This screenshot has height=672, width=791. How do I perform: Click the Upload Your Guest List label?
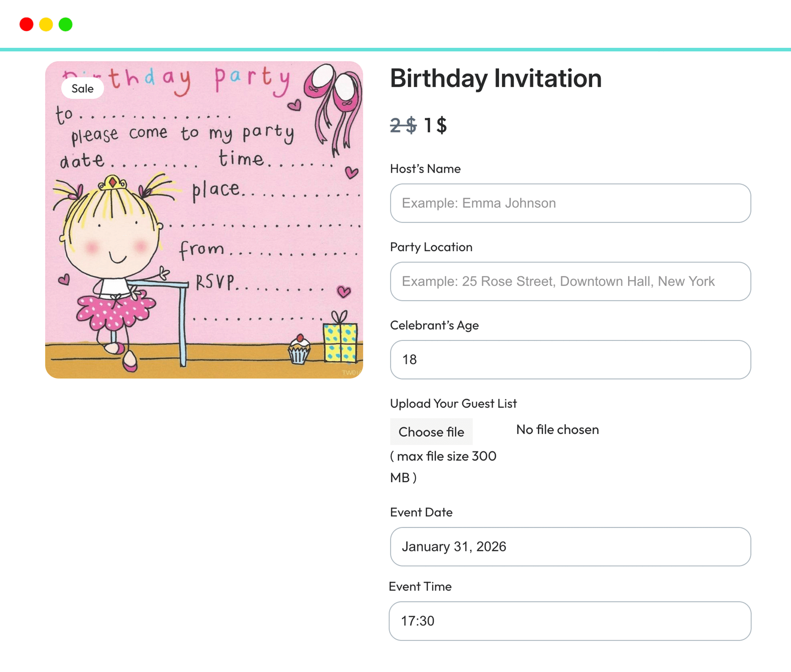click(x=453, y=404)
